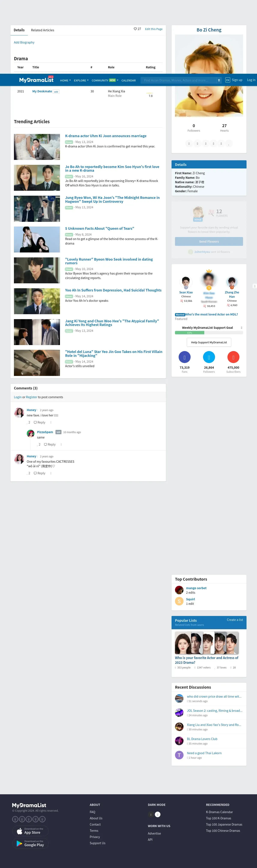Click footer Advertise link
This screenshot has width=257, height=868.
click(x=154, y=833)
